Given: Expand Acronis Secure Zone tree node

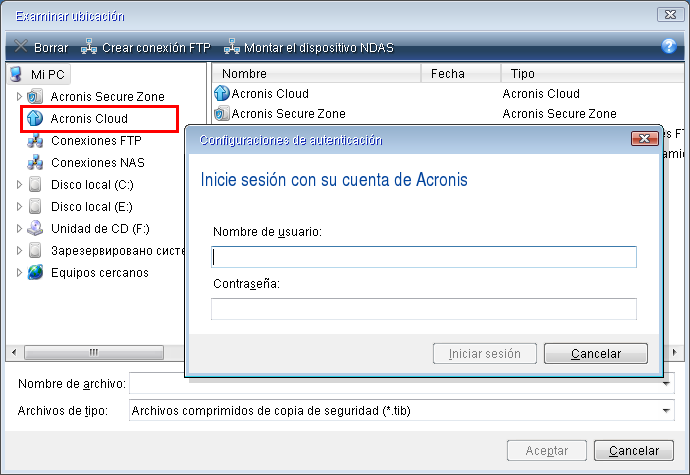Looking at the screenshot, I should pyautogui.click(x=19, y=96).
